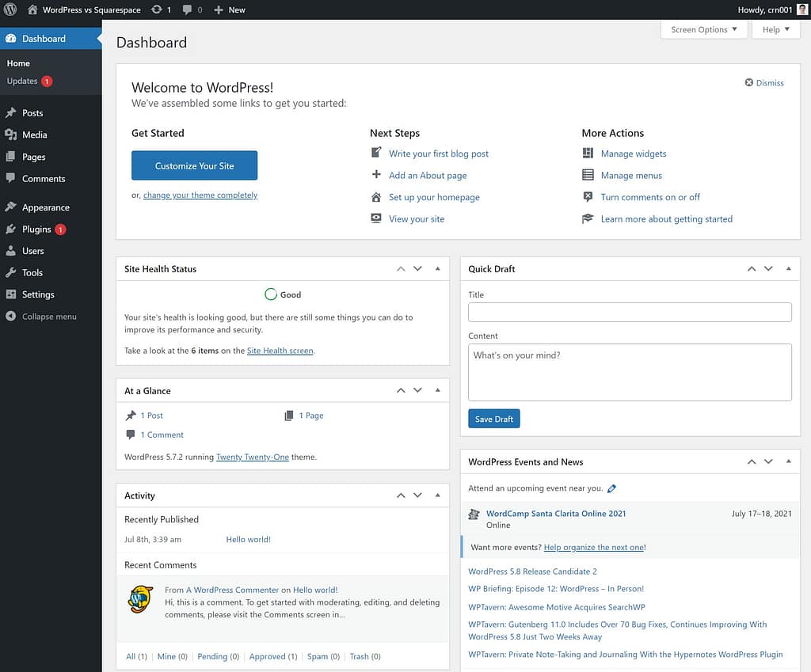This screenshot has width=811, height=672.
Task: Open Settings from the sidebar menu
Action: pos(11,294)
